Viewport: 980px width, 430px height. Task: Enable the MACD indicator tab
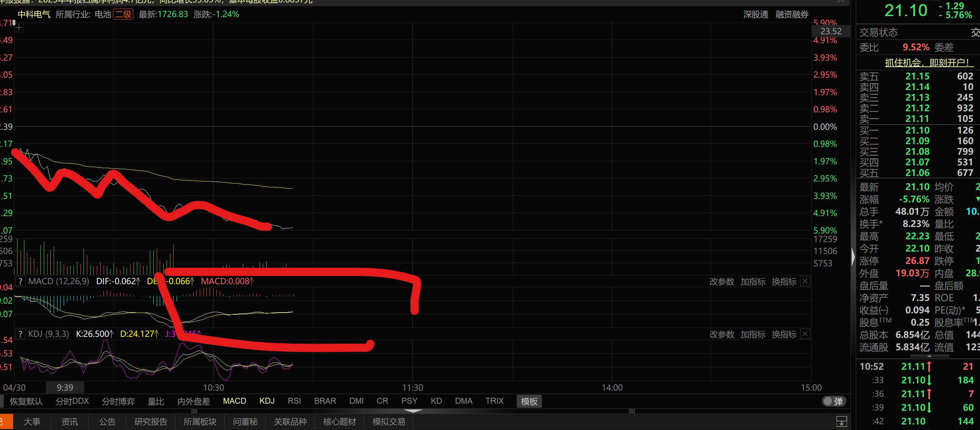(234, 401)
